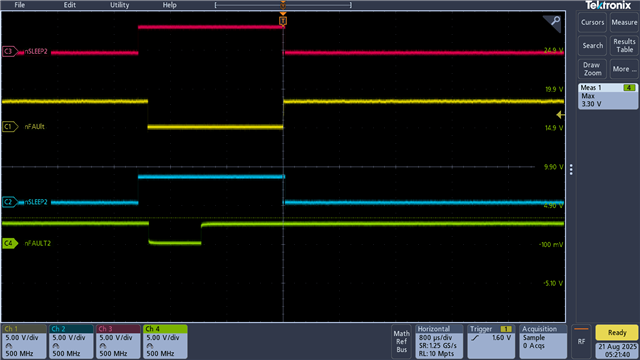Screen dimensions: 640x360
Task: Open the Edit menu
Action: click(x=69, y=5)
